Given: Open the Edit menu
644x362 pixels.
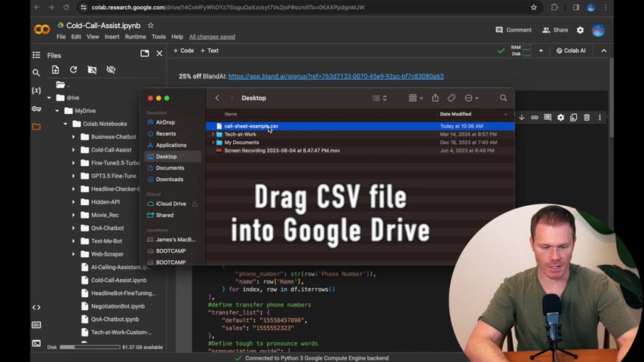Looking at the screenshot, I should (x=76, y=36).
